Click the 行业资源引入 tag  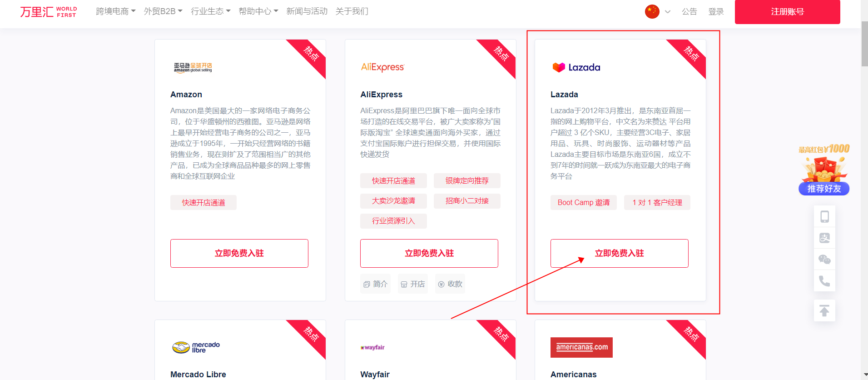pyautogui.click(x=394, y=221)
